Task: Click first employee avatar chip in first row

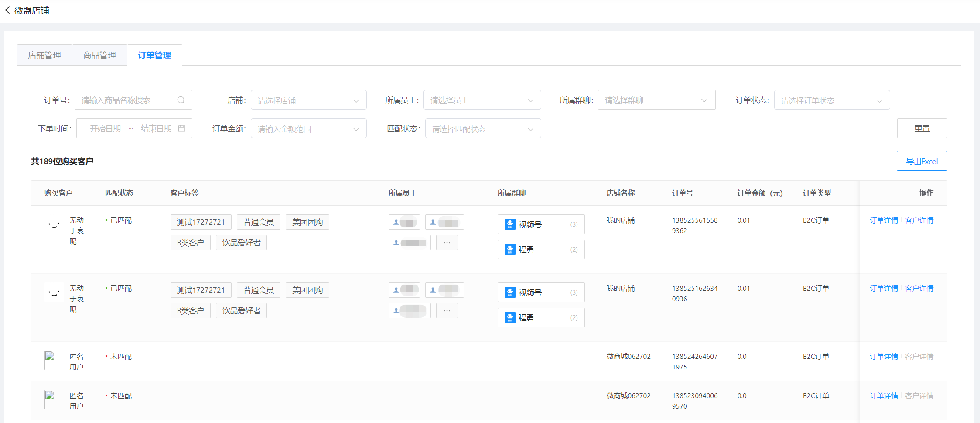Action: tap(404, 222)
